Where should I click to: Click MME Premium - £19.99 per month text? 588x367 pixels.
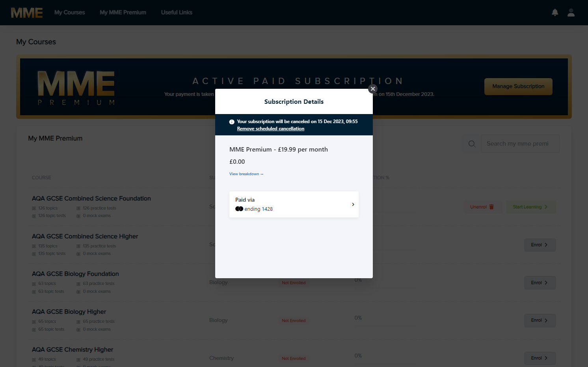click(x=279, y=150)
